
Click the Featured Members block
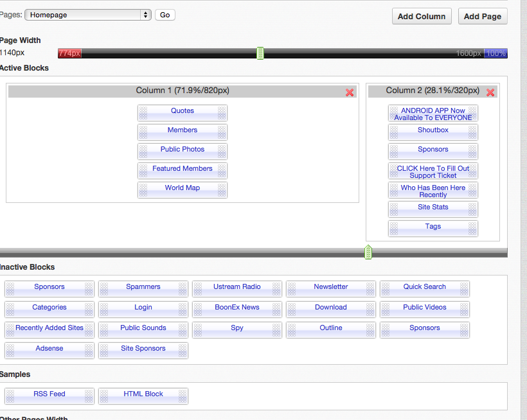click(183, 169)
